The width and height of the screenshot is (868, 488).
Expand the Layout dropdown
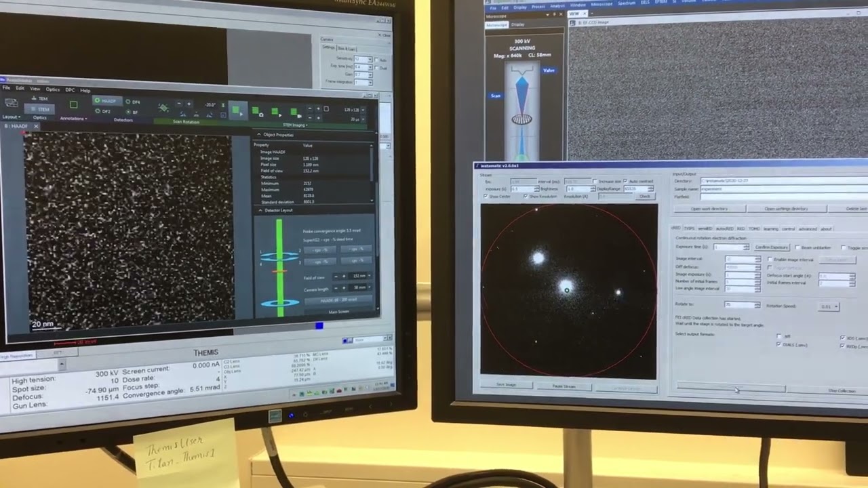[x=12, y=117]
